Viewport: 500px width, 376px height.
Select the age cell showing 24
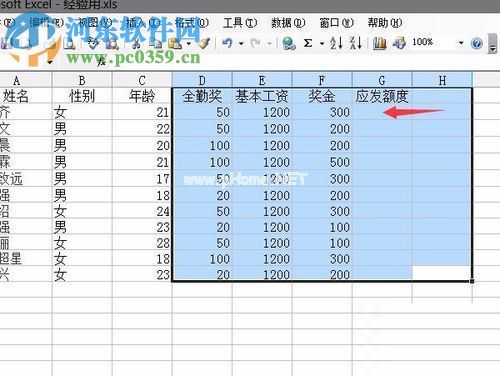click(142, 211)
